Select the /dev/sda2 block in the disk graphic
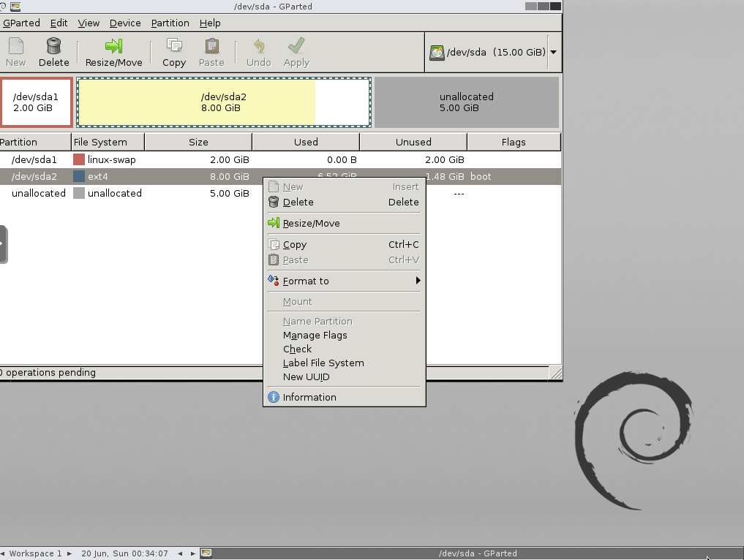 pyautogui.click(x=224, y=102)
